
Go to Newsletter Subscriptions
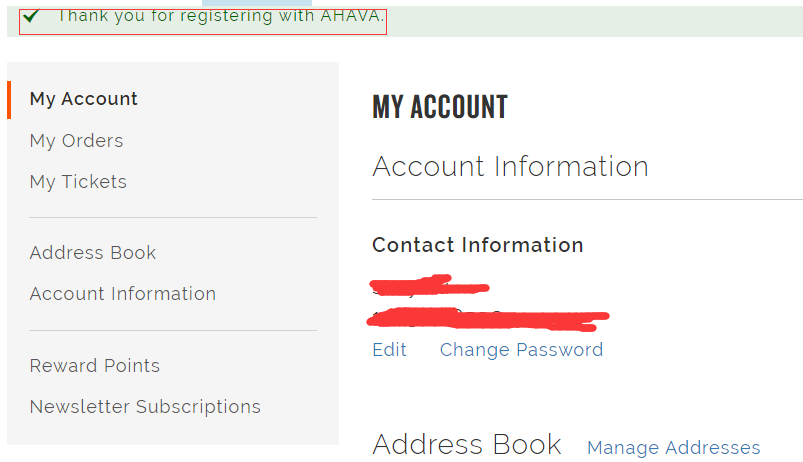[x=145, y=407]
